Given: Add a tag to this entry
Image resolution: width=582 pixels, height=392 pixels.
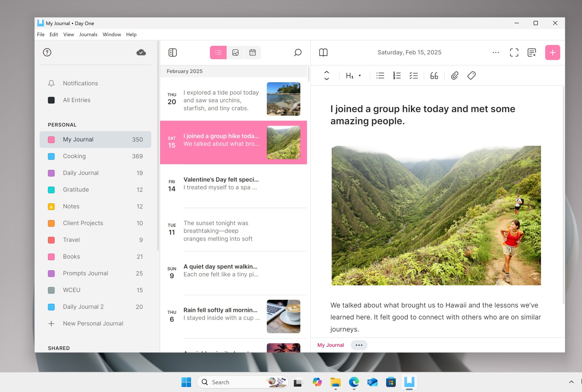Looking at the screenshot, I should pyautogui.click(x=471, y=75).
